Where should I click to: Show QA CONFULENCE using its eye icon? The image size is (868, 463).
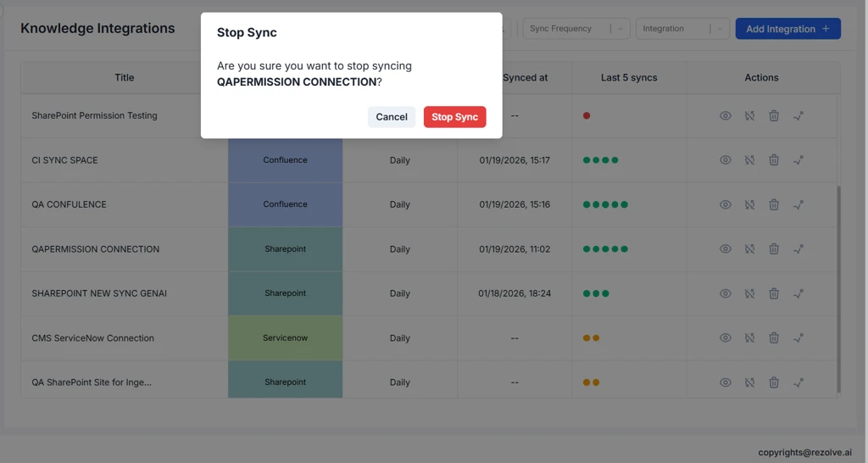[726, 204]
